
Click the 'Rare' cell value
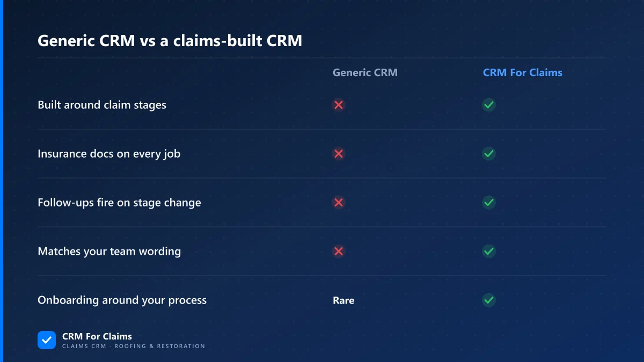[x=343, y=300]
